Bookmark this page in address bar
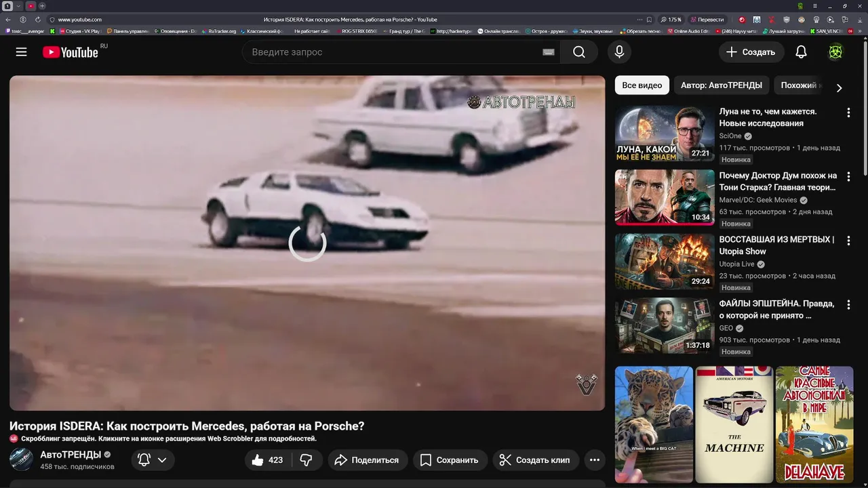 [649, 20]
